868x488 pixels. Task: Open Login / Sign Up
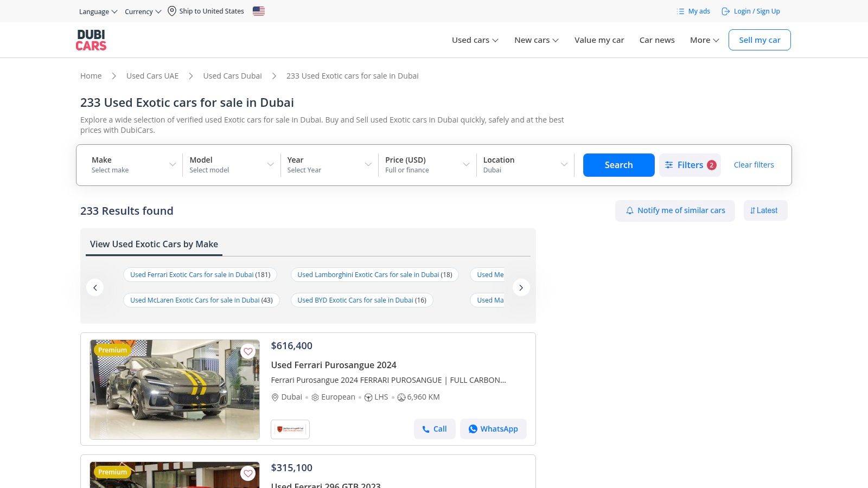point(751,11)
